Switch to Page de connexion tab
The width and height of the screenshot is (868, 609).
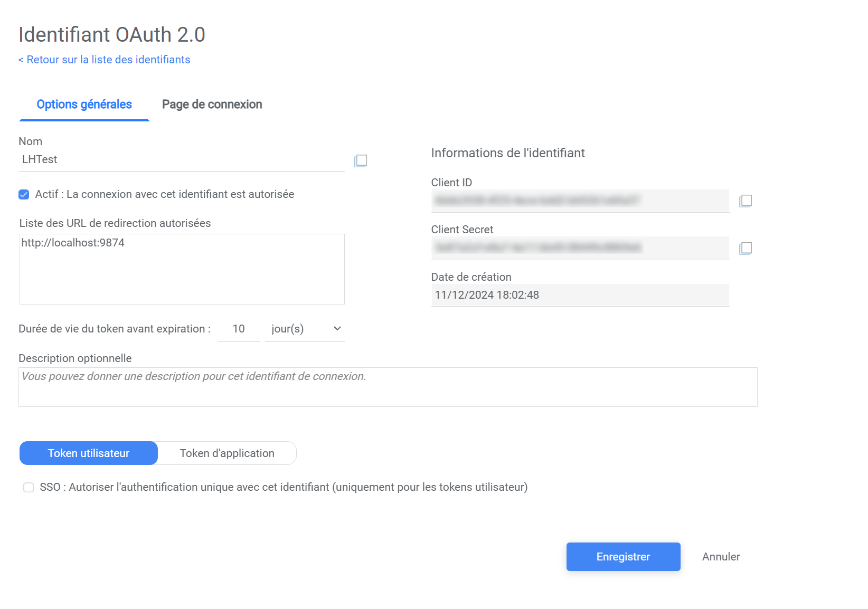212,104
